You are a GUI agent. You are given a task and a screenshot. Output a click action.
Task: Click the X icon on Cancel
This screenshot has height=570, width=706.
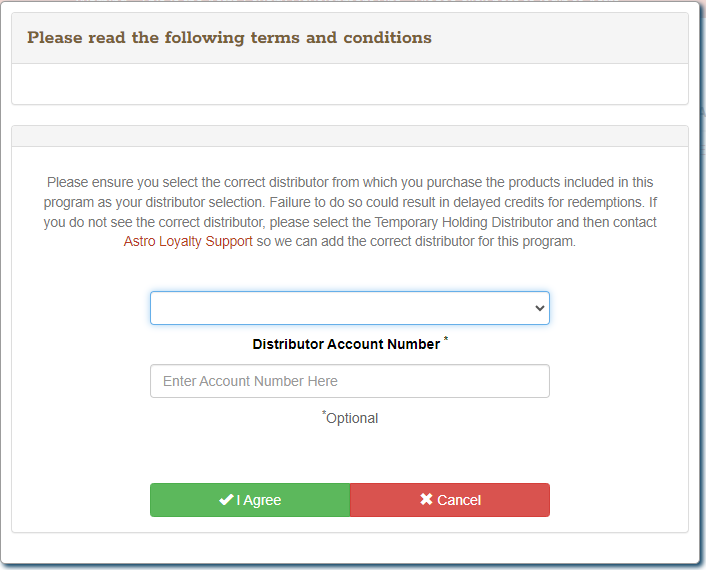(x=426, y=500)
